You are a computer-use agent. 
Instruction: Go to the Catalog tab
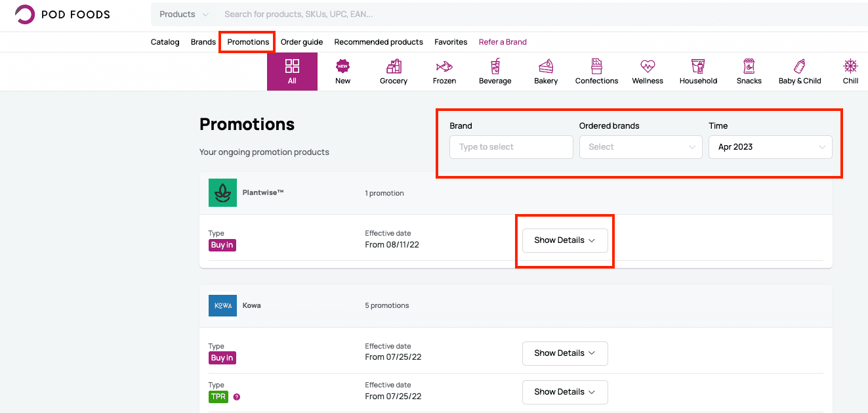click(x=165, y=42)
